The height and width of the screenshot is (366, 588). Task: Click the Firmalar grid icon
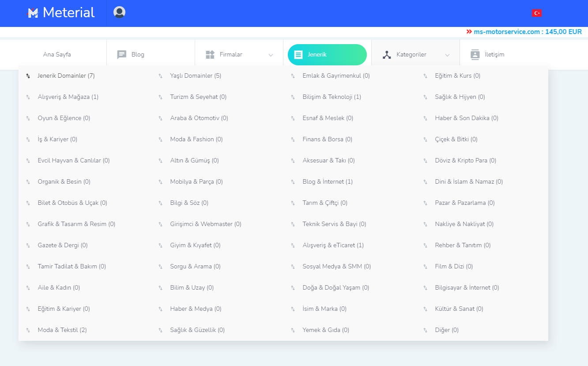tap(210, 55)
